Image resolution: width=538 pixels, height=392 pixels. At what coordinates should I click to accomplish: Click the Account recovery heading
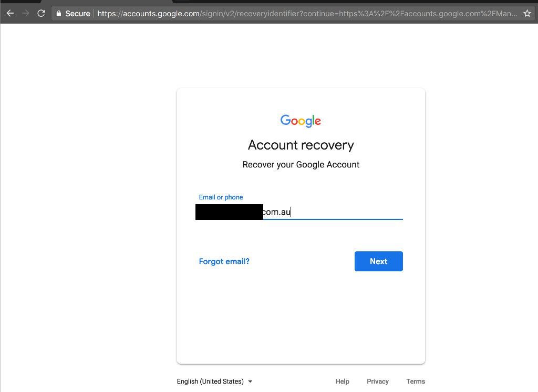pyautogui.click(x=301, y=145)
